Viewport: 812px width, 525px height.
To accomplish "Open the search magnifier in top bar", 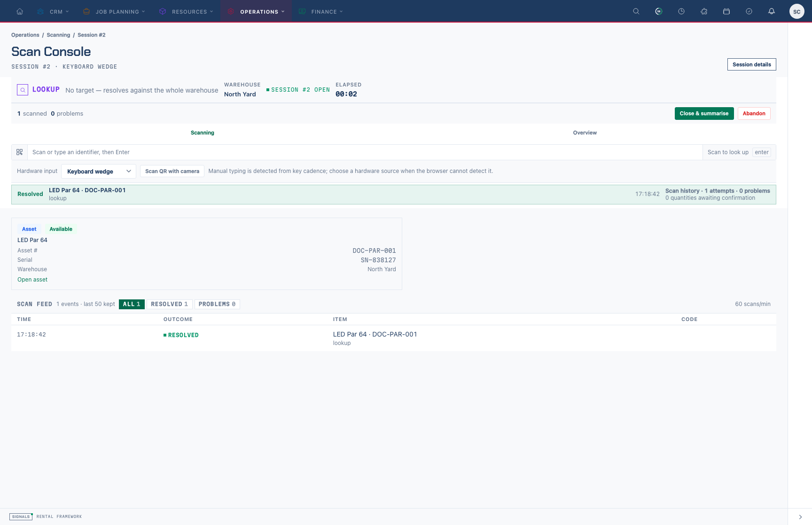I will 636,11.
